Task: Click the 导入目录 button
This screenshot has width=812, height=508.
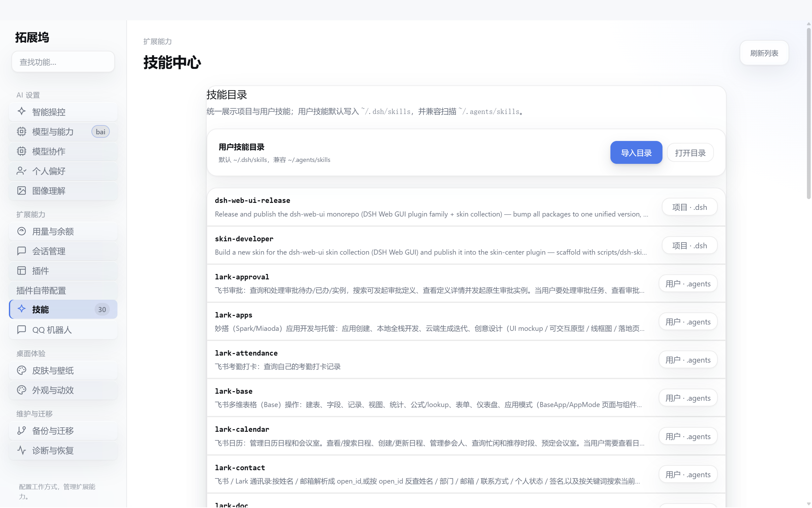Action: pos(636,152)
